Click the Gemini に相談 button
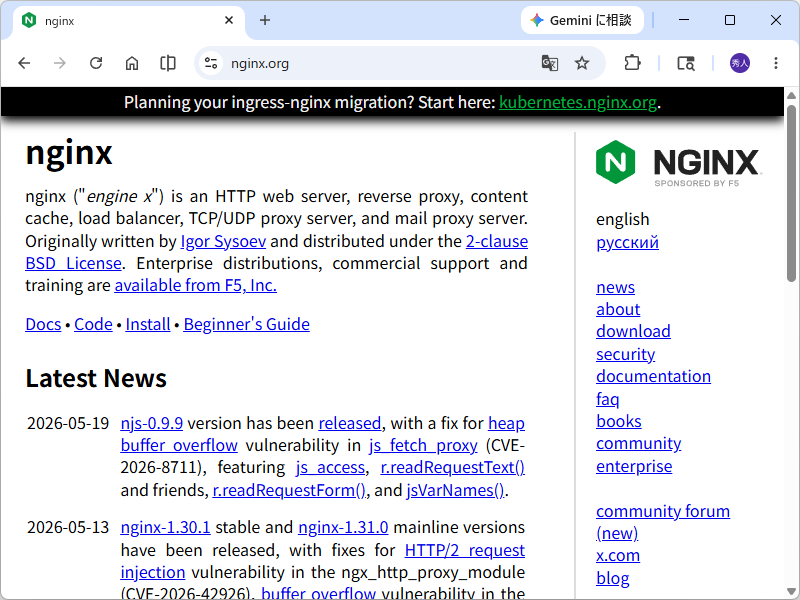 point(582,20)
